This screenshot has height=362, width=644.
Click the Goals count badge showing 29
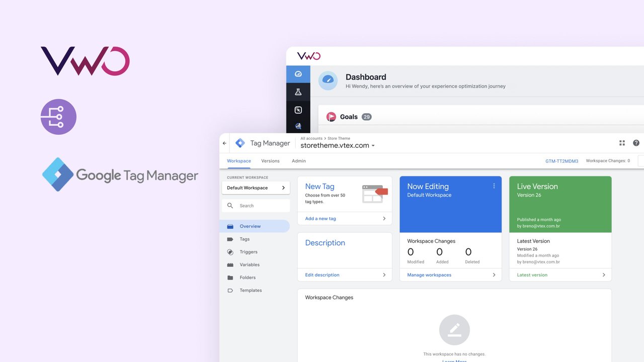[367, 117]
